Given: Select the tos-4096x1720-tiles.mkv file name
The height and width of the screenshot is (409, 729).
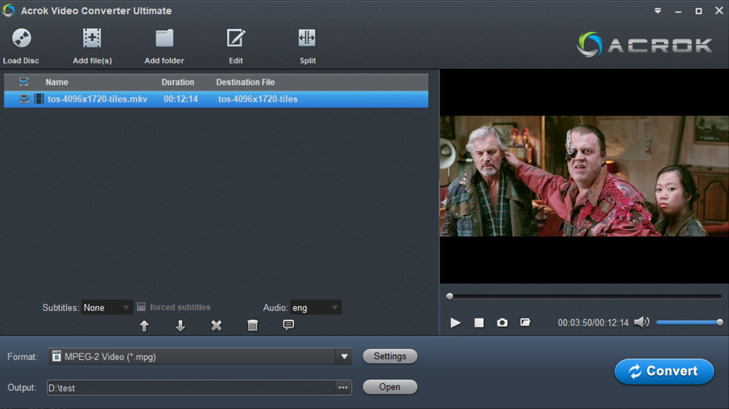Looking at the screenshot, I should [98, 99].
